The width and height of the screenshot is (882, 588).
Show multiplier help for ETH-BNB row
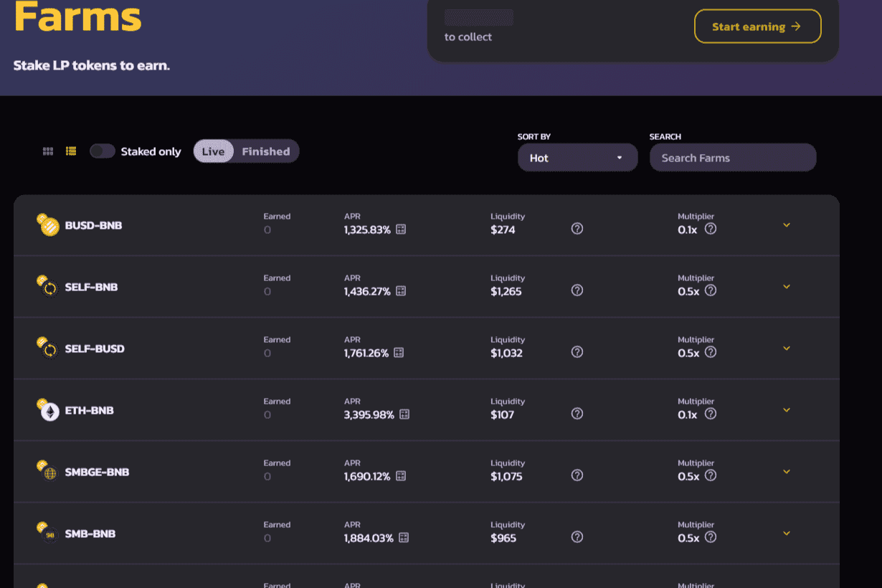[711, 414]
